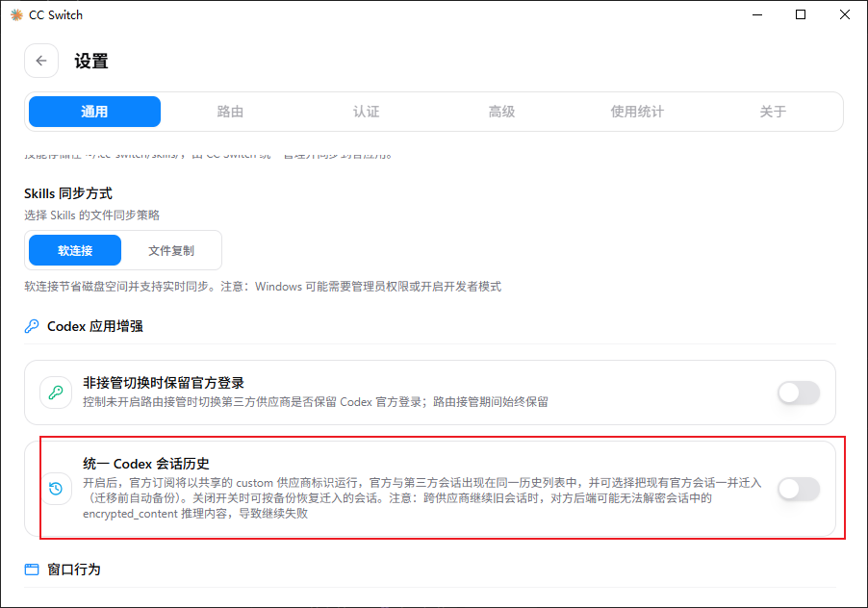
Task: Click the 窗口行为 section heading
Action: [x=74, y=570]
